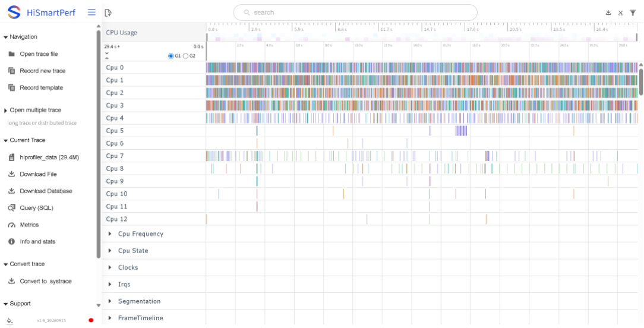Click the paint bucket theme icon
Viewport: 644px width, 328px height.
point(10,320)
